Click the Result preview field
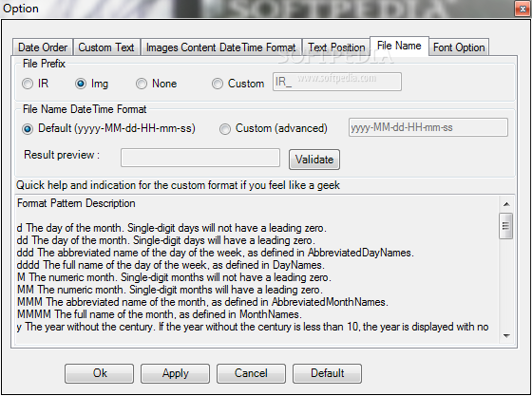532x396 pixels. coord(200,158)
